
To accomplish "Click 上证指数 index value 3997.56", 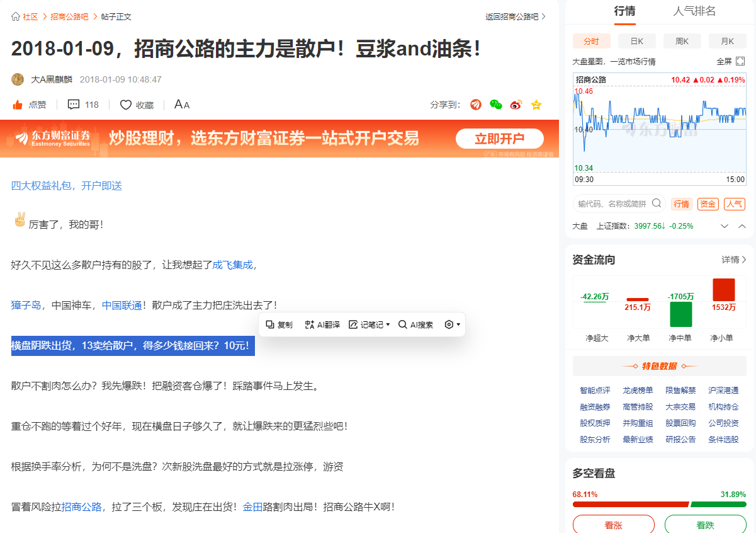I will click(650, 226).
